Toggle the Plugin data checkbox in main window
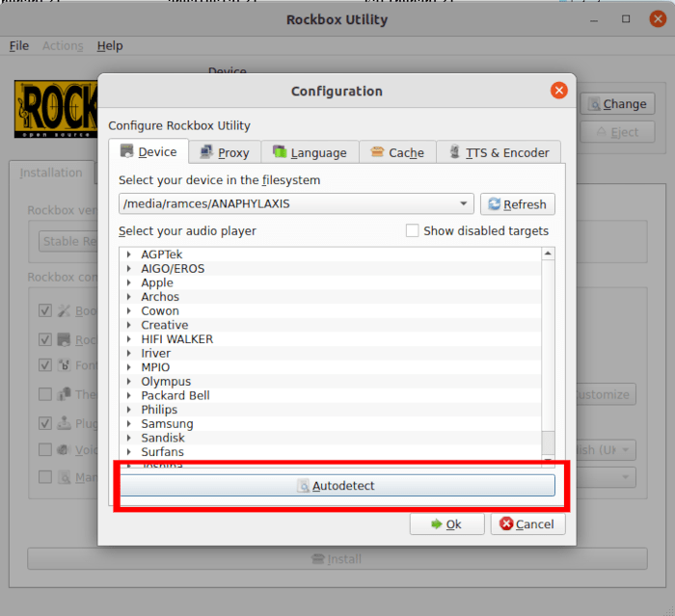The height and width of the screenshot is (616, 675). [x=45, y=423]
